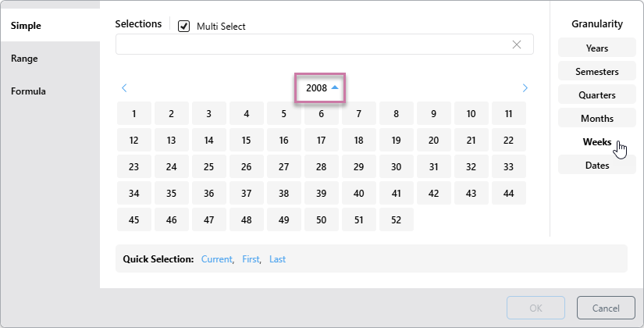Toggle the Multi Select checkbox
The height and width of the screenshot is (328, 644).
pyautogui.click(x=184, y=26)
